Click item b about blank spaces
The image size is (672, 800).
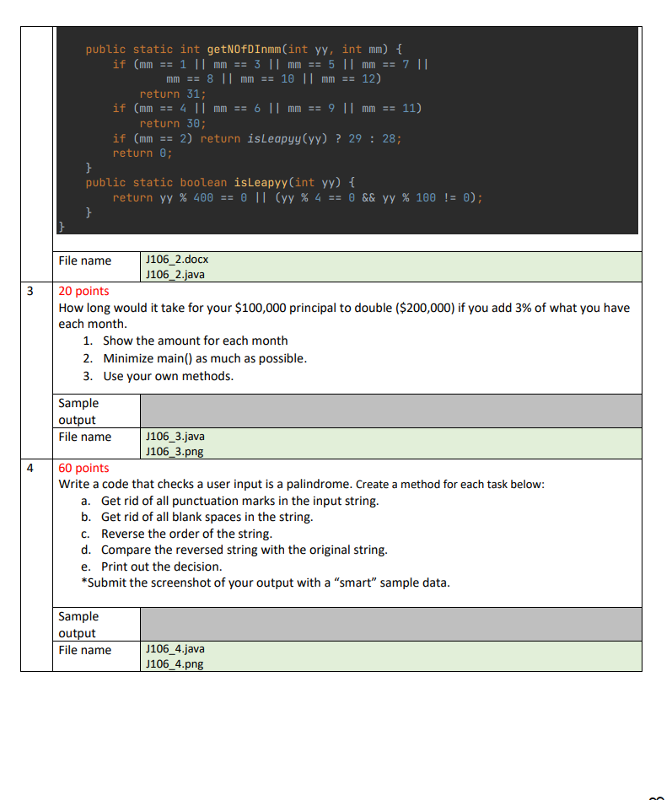click(x=207, y=517)
